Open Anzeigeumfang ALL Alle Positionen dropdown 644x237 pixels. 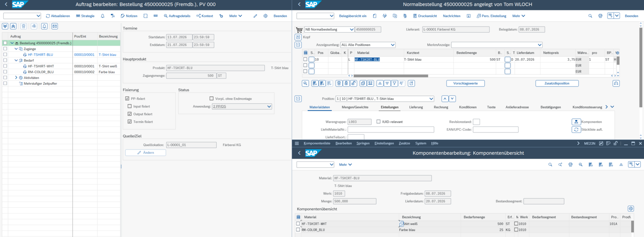[x=368, y=45]
